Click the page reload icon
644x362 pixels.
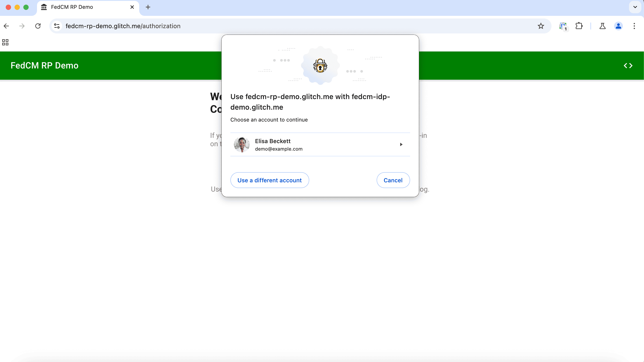click(x=38, y=26)
